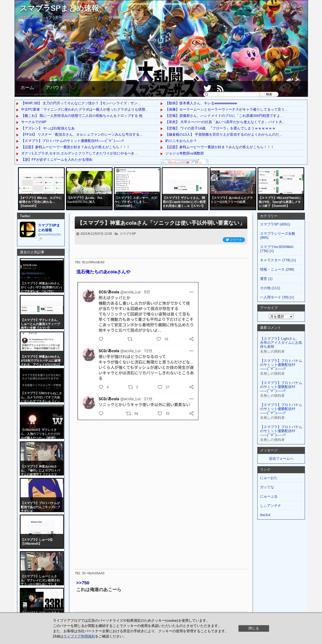Expand スマブラfor3DS/WiiU category [+]
Image resolution: width=322 pixels, height=644 pixels.
click(272, 251)
